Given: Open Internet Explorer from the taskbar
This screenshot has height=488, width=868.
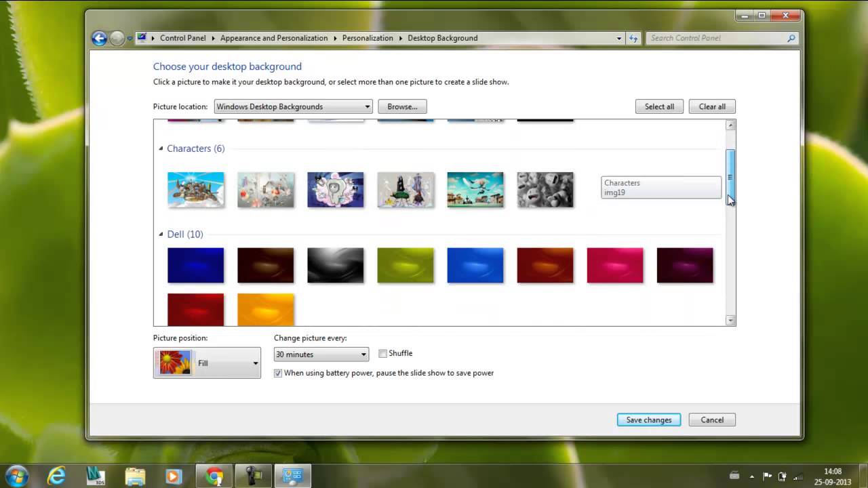Looking at the screenshot, I should tap(56, 476).
